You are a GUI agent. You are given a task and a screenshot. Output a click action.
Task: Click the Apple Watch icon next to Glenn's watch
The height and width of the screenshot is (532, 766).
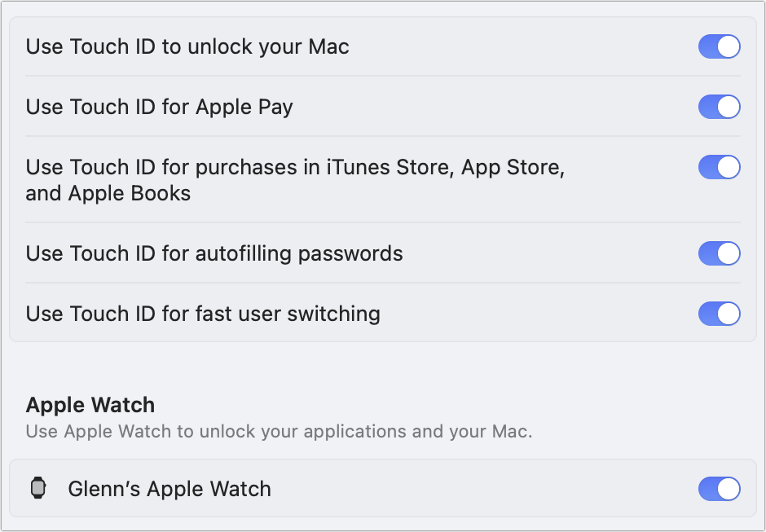tap(39, 489)
